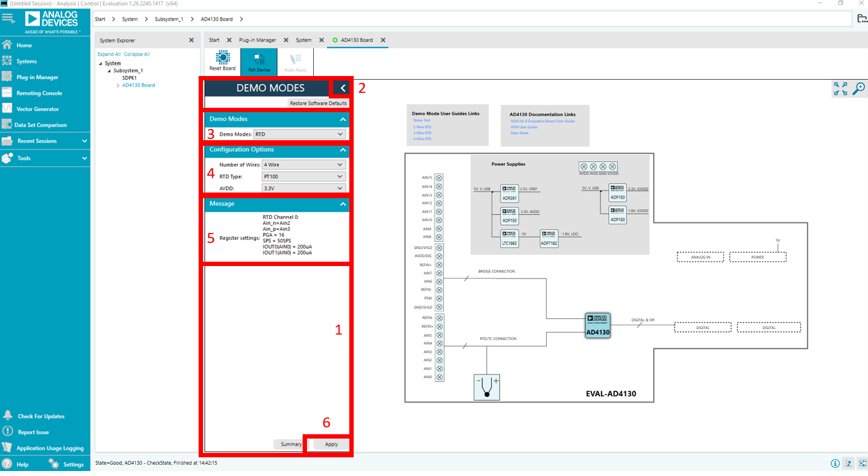The height and width of the screenshot is (476, 868).
Task: Switch to the System tab
Action: (304, 40)
